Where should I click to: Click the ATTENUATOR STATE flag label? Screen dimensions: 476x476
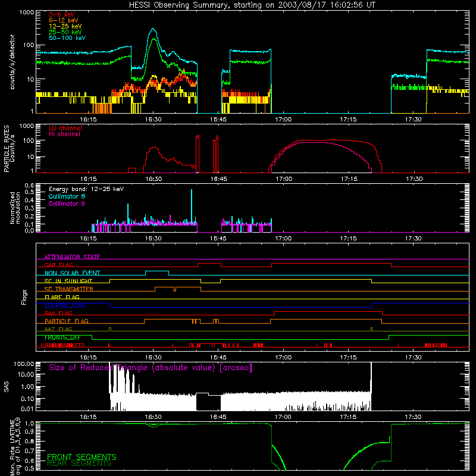[x=72, y=257]
